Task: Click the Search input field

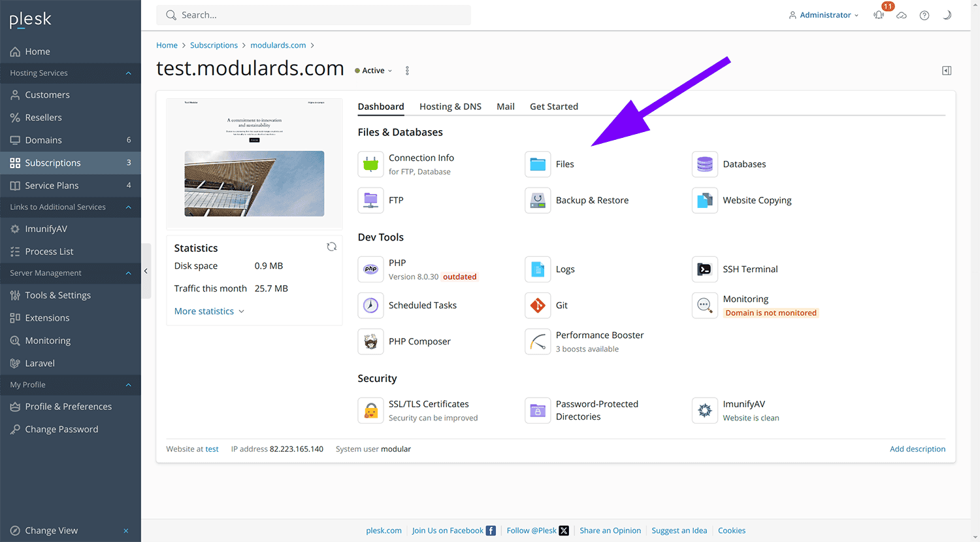Action: pyautogui.click(x=314, y=15)
